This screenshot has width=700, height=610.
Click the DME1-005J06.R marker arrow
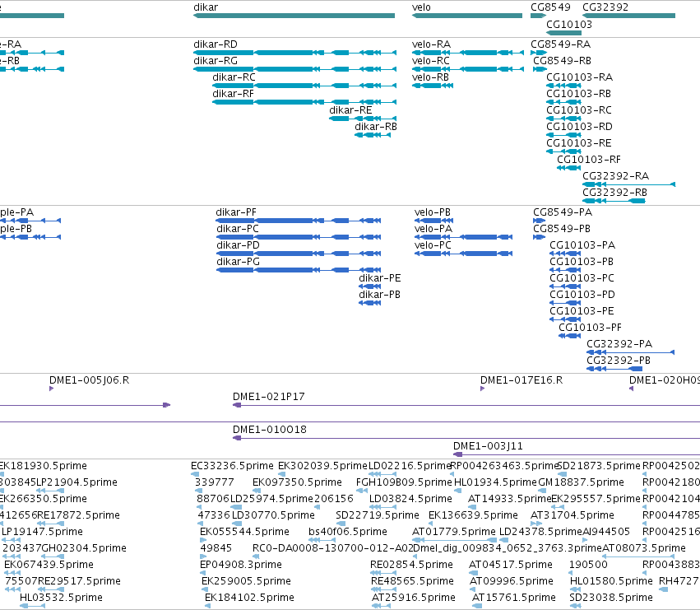(51, 389)
